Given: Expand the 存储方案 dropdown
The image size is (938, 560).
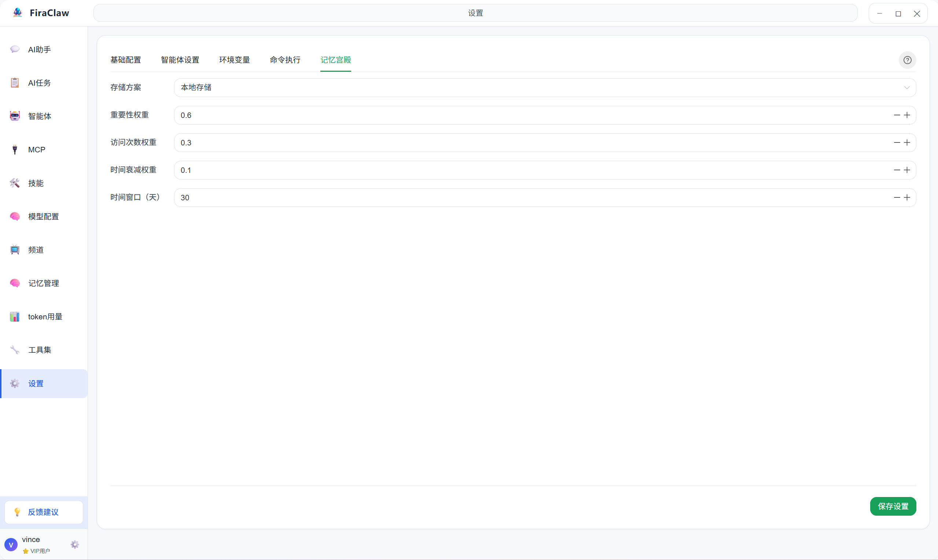Looking at the screenshot, I should [545, 88].
